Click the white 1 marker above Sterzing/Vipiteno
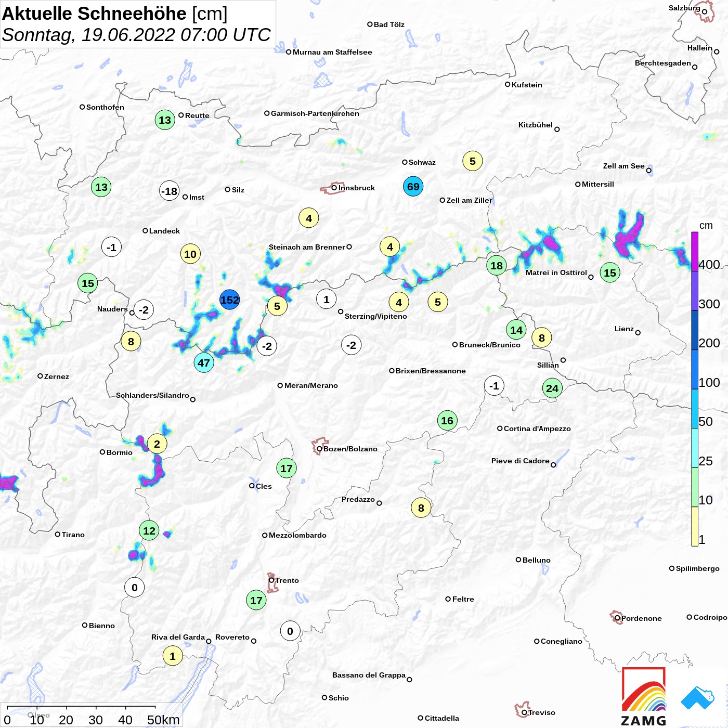Viewport: 728px width, 728px height. pyautogui.click(x=327, y=300)
